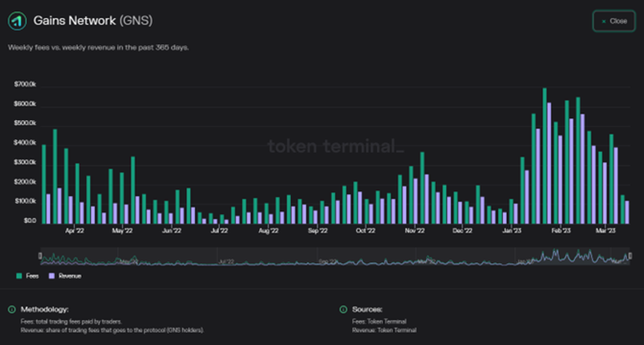
Task: Click the $100.0k y-axis label
Action: (25, 201)
